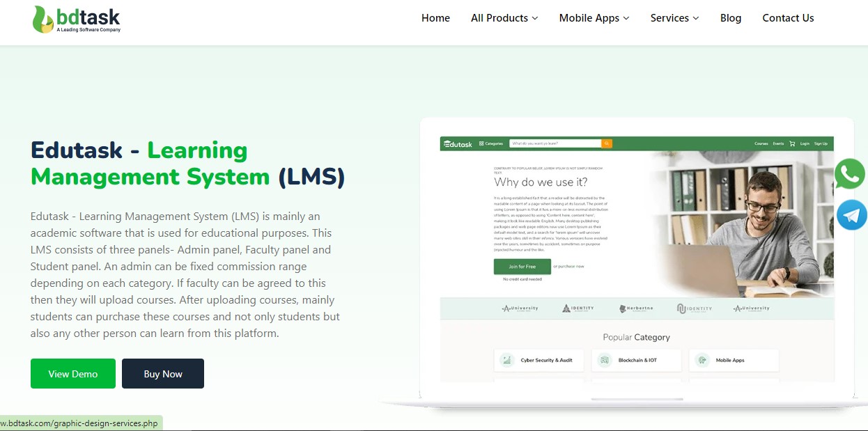Viewport: 868px width, 431px height.
Task: Open the Telegram floating icon
Action: point(850,215)
